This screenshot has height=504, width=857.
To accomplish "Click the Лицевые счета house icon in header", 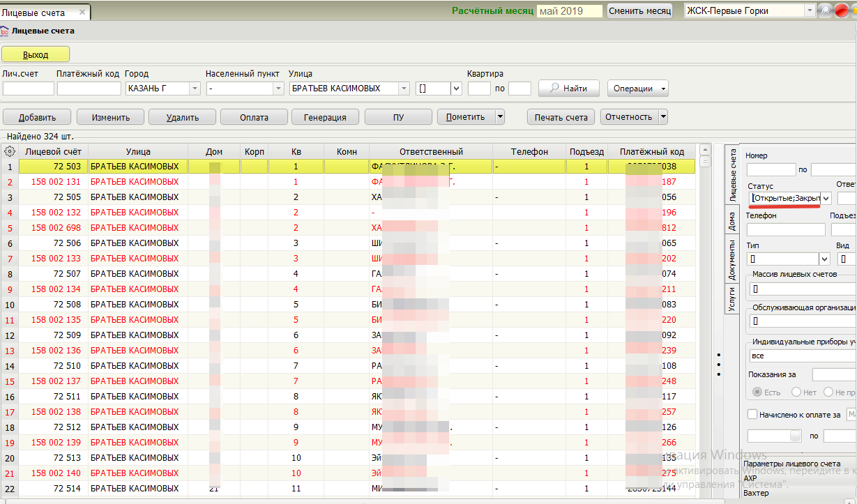I will click(x=5, y=31).
